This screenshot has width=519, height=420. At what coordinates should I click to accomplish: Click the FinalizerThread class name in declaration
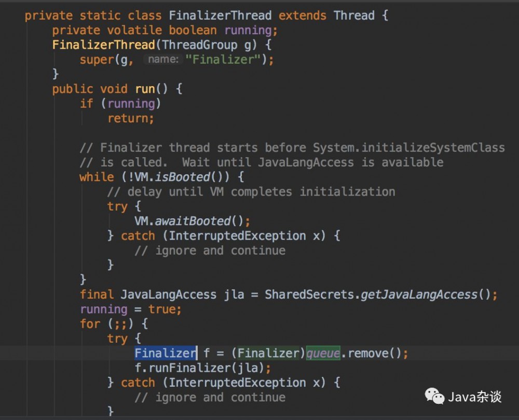pos(220,16)
